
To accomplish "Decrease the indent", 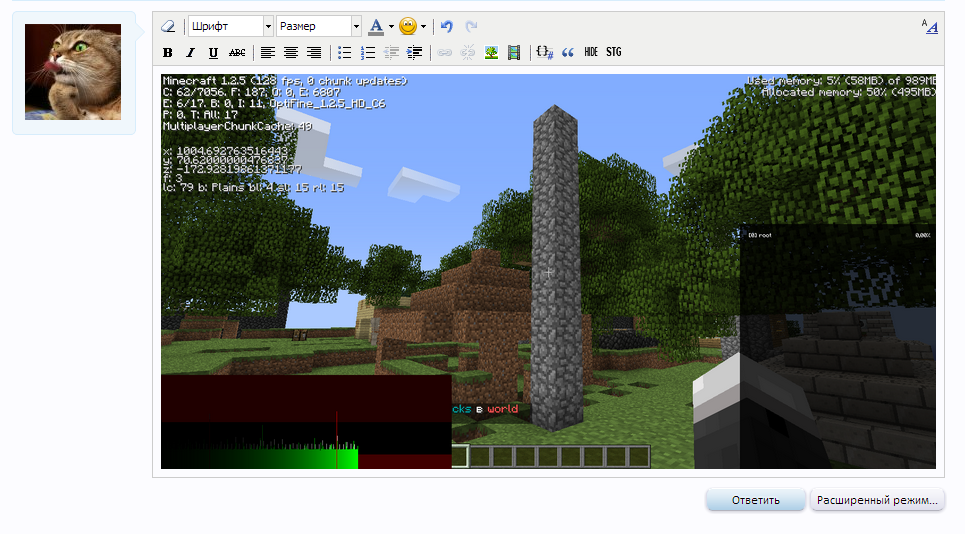I will 391,53.
